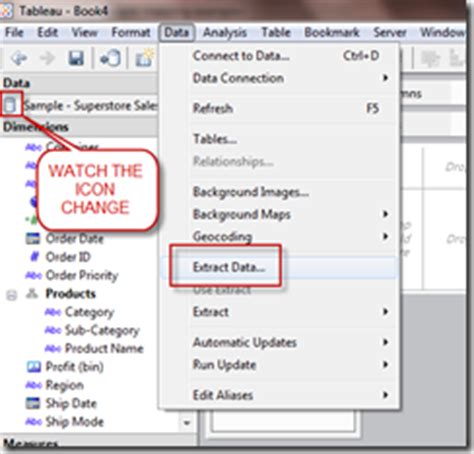Collapse the Products hierarchy
This screenshot has width=474, height=454.
click(12, 295)
